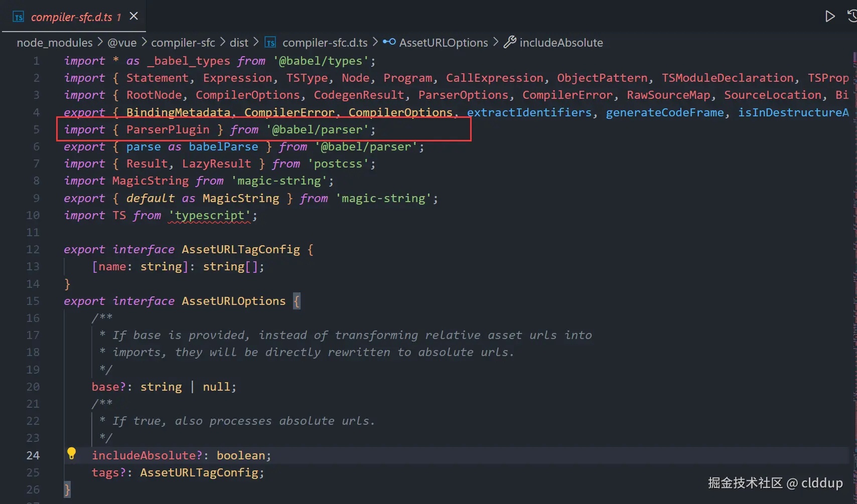Click line number 12 in the gutter

coord(33,249)
